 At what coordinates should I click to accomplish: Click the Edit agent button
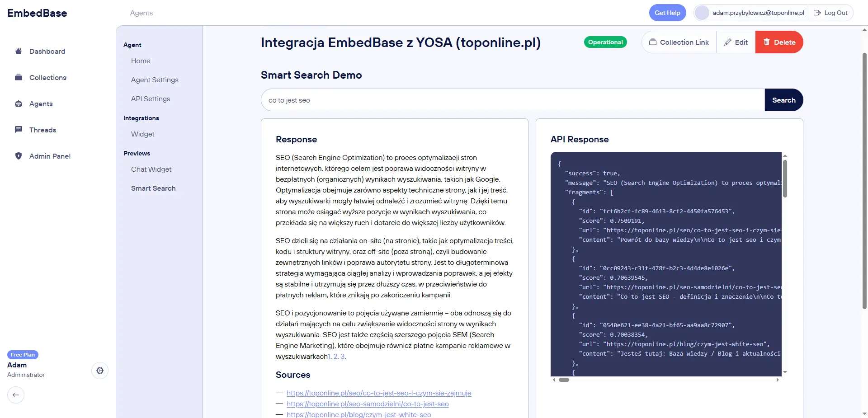pos(736,42)
